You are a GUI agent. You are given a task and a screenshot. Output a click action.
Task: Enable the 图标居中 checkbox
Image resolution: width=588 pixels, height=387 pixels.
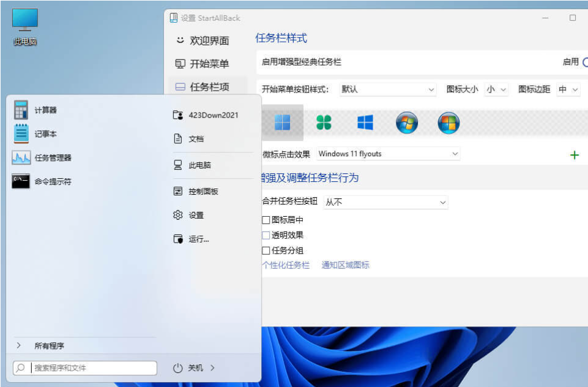[266, 220]
